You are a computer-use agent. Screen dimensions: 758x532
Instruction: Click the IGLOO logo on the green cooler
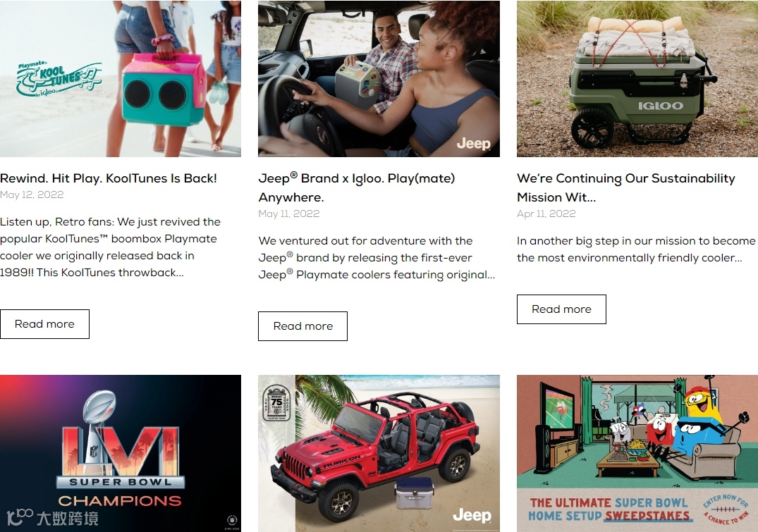point(661,106)
